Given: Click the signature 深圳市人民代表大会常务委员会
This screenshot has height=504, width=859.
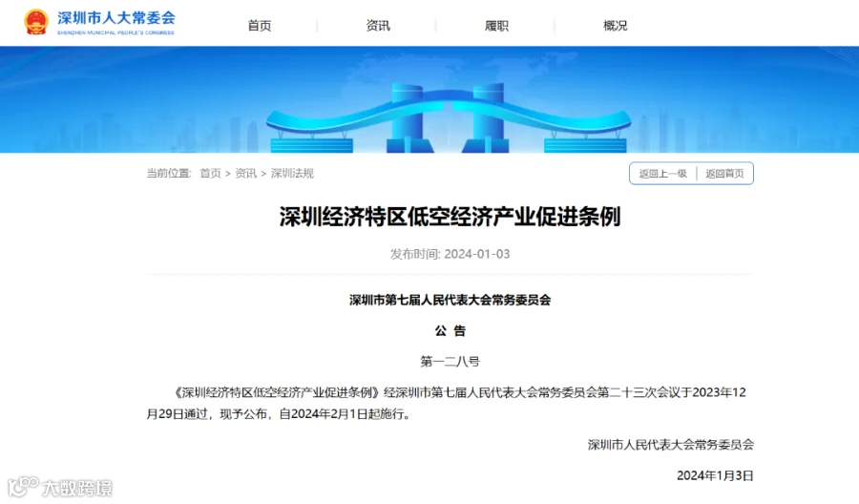Looking at the screenshot, I should tap(671, 445).
